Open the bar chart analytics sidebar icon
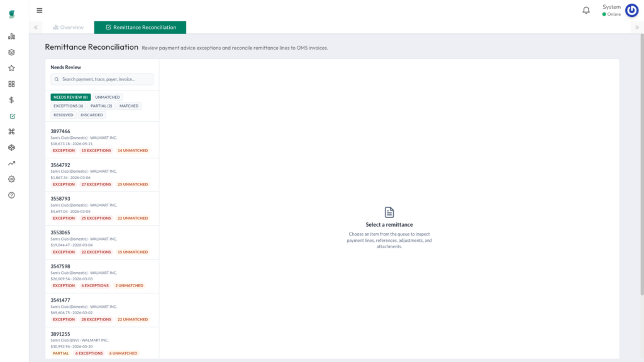The image size is (644, 362). point(11,36)
